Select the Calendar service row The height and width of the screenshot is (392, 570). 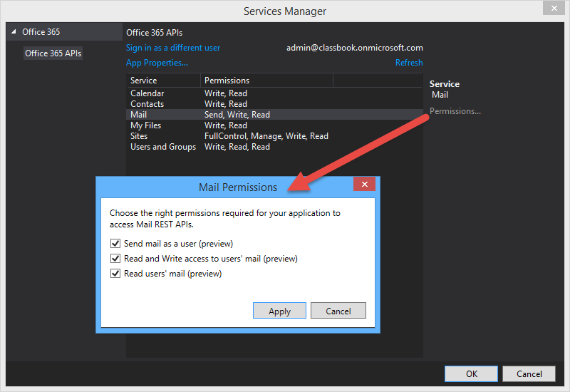147,93
